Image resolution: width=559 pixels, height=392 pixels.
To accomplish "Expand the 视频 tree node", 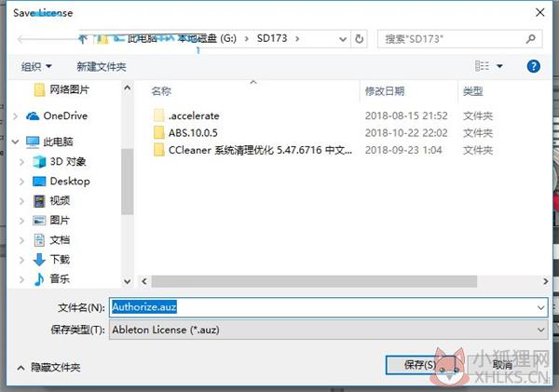I will tap(21, 201).
